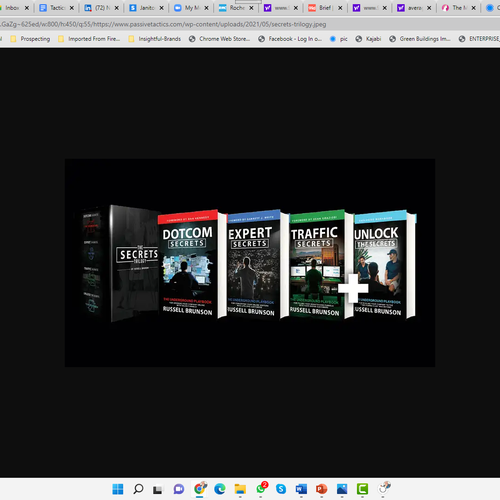The width and height of the screenshot is (500, 500).
Task: Open the Prospecting bookmarks folder
Action: 30,39
